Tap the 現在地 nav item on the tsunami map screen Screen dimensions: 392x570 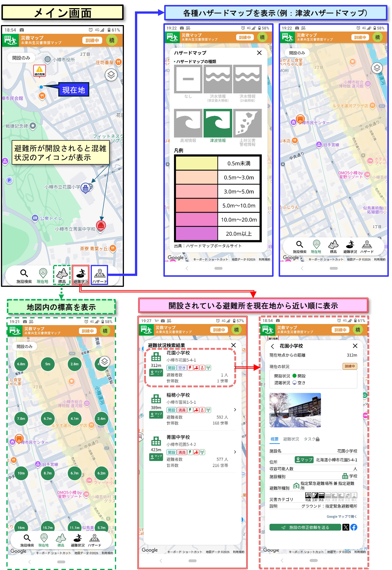click(x=316, y=247)
